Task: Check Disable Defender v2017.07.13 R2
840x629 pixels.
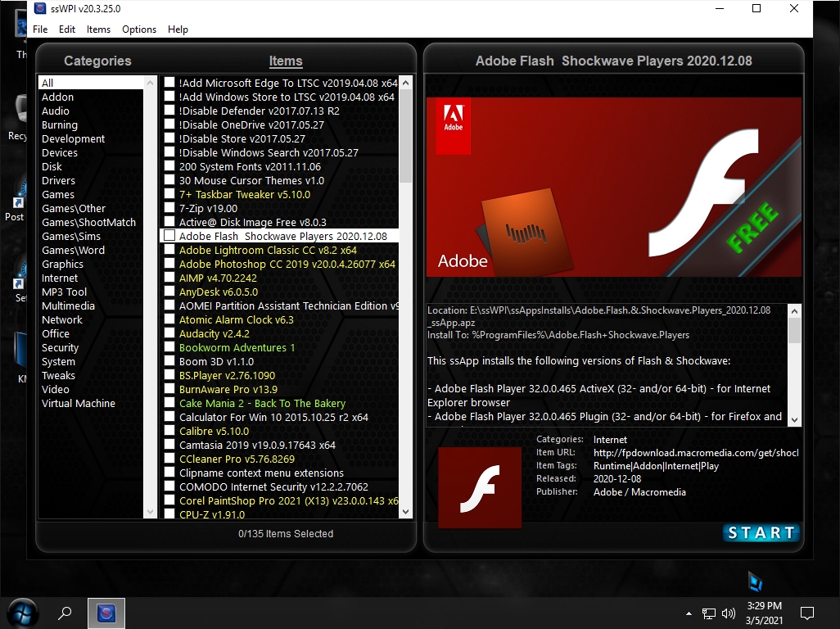Action: tap(169, 111)
